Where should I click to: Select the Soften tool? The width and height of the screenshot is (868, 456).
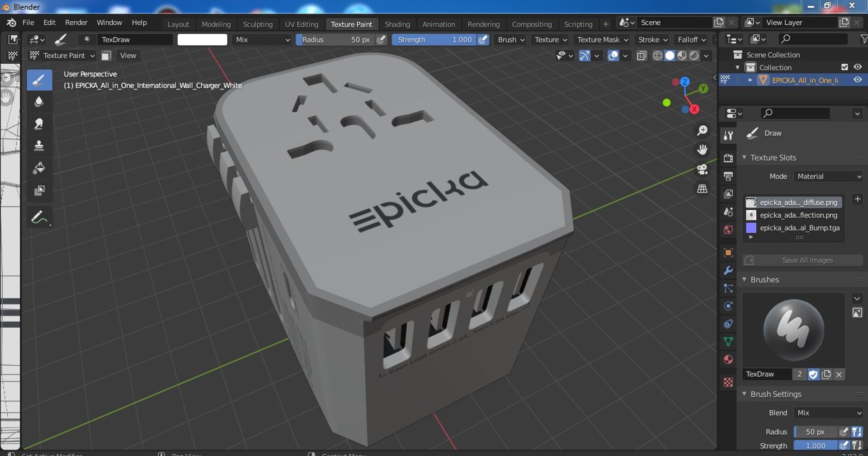pyautogui.click(x=39, y=102)
